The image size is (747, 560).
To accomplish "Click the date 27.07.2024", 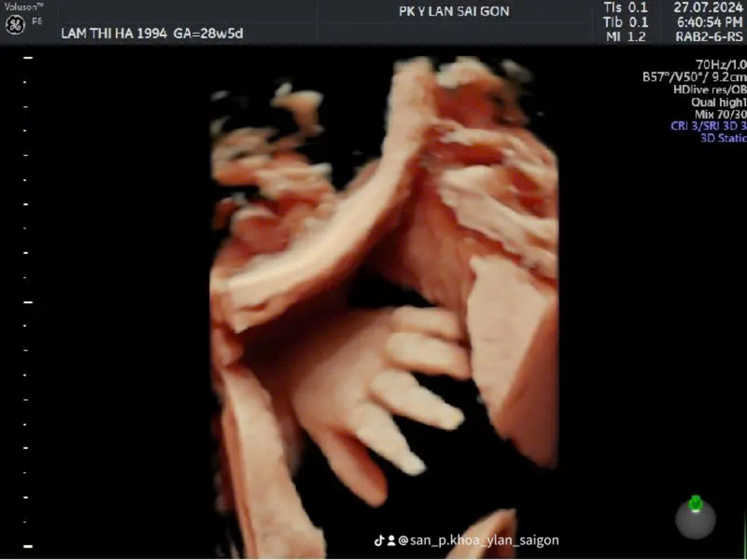I will pos(708,8).
